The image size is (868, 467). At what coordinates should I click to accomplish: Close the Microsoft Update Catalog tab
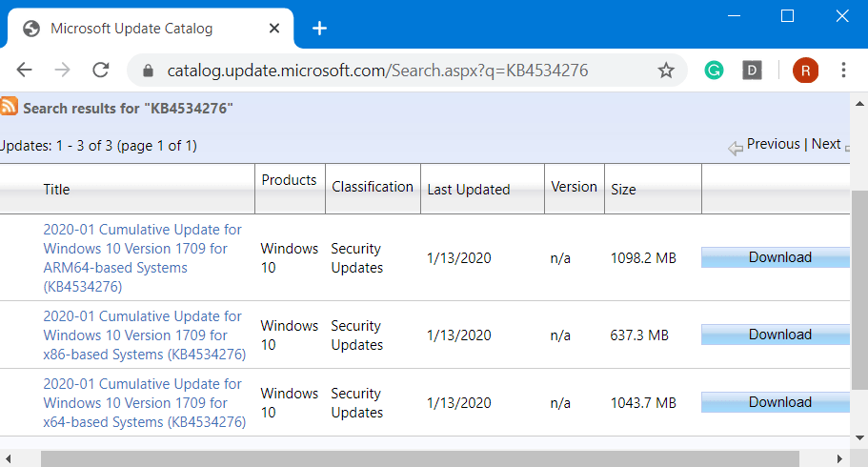pyautogui.click(x=274, y=29)
